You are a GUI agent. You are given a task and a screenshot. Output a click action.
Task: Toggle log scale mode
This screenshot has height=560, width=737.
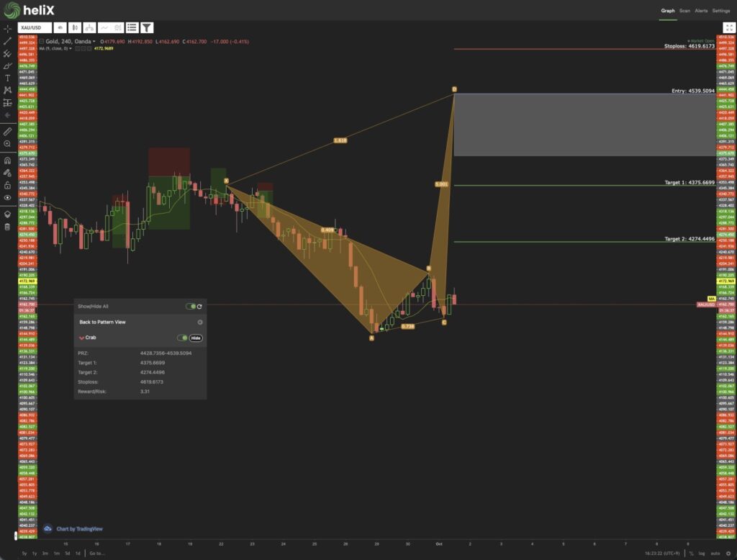702,554
